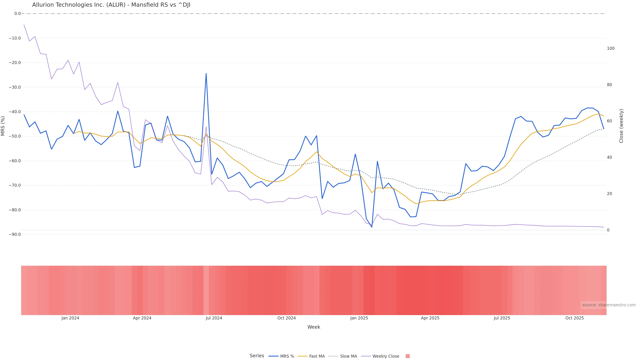Viewport: 644px width, 362px height.
Task: Click the orange Fast MA legend line icon
Action: coord(303,356)
